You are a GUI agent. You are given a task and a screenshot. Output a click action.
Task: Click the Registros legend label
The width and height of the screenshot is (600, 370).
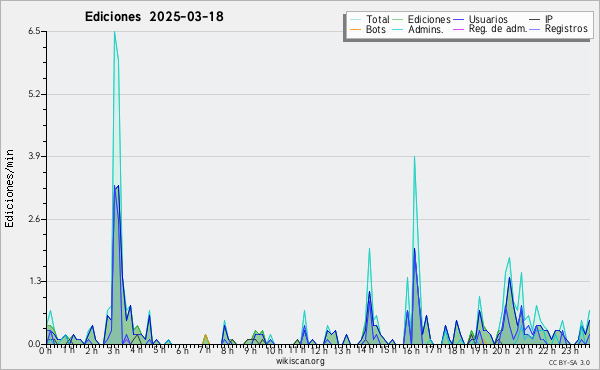[x=566, y=29]
